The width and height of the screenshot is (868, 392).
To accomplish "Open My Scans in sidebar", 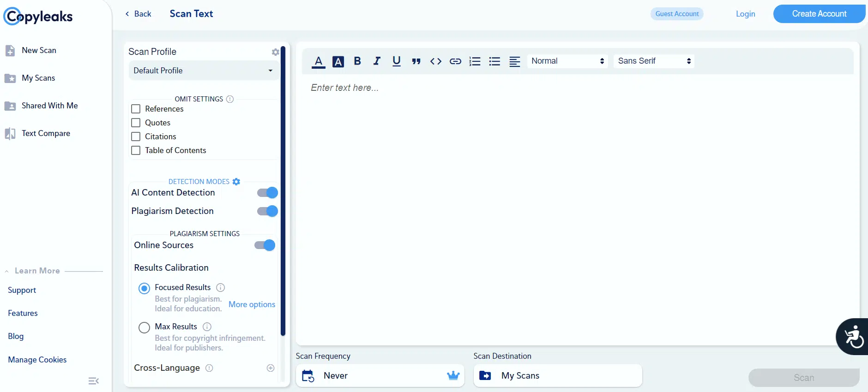I will click(x=38, y=78).
